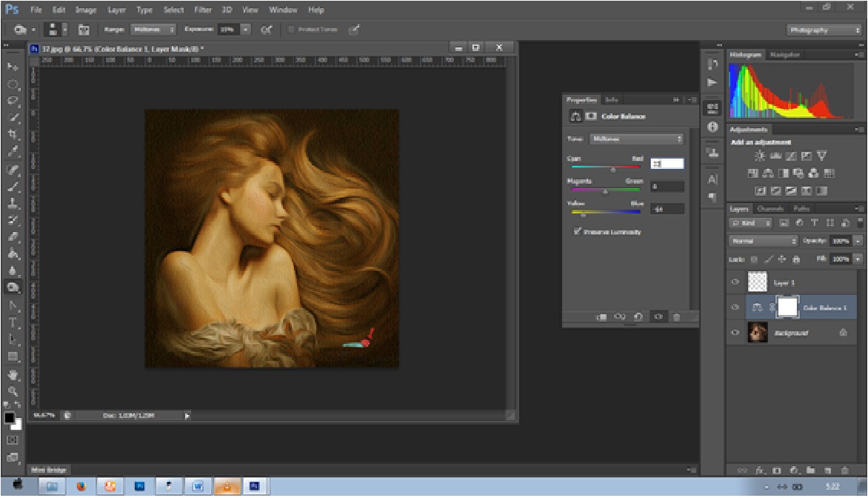Select the Hand tool
Screen dimensions: 868x498
tap(13, 375)
